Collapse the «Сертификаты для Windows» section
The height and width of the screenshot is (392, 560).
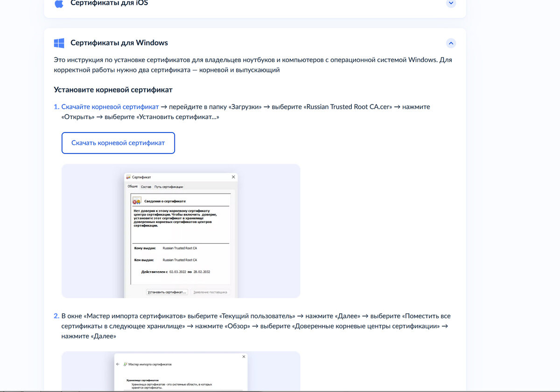tap(451, 43)
